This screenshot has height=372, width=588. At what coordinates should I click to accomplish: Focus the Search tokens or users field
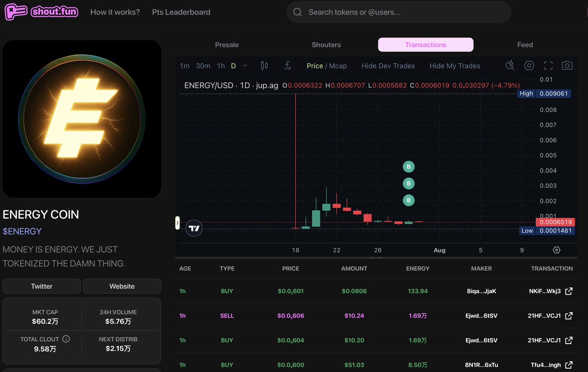399,12
